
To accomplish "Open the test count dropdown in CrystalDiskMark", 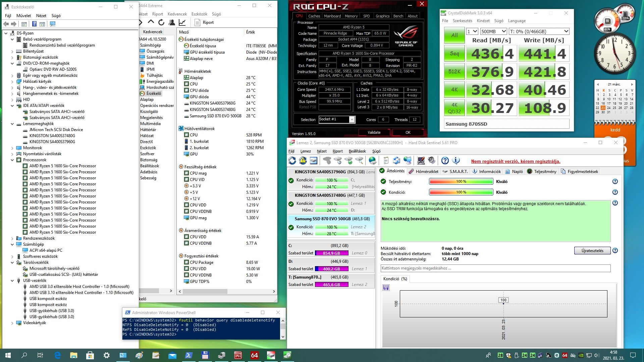I will [472, 31].
